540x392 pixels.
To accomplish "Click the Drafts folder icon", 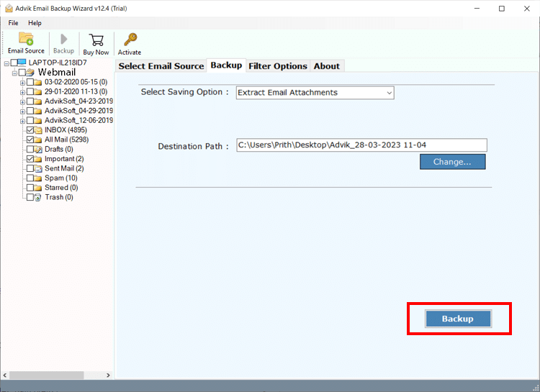I will click(38, 150).
